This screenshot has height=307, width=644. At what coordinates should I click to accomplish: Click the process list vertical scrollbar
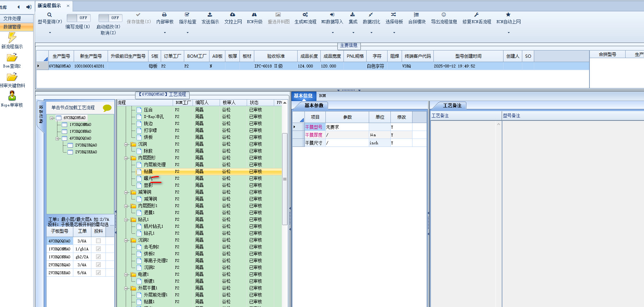coord(285,179)
